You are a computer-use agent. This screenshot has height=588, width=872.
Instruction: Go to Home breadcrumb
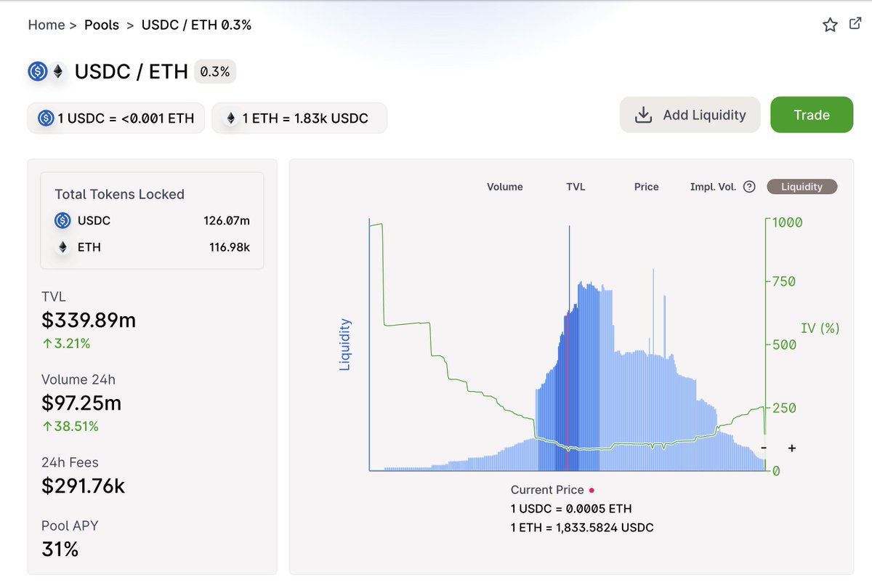pos(47,25)
